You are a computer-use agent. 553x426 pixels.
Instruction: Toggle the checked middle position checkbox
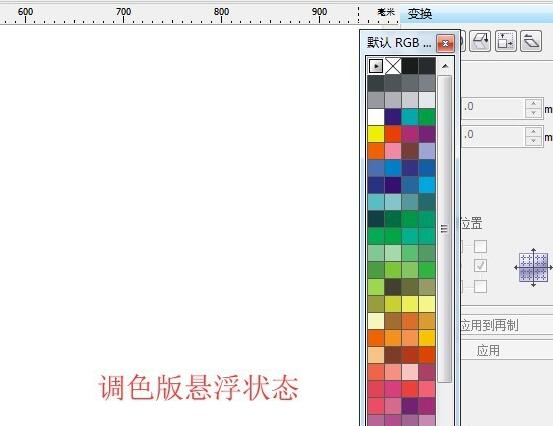click(480, 265)
